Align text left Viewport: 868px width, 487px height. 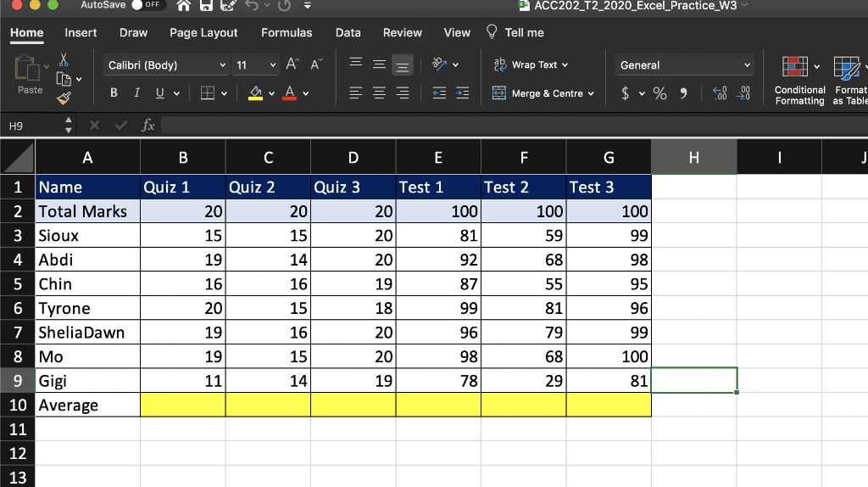356,93
